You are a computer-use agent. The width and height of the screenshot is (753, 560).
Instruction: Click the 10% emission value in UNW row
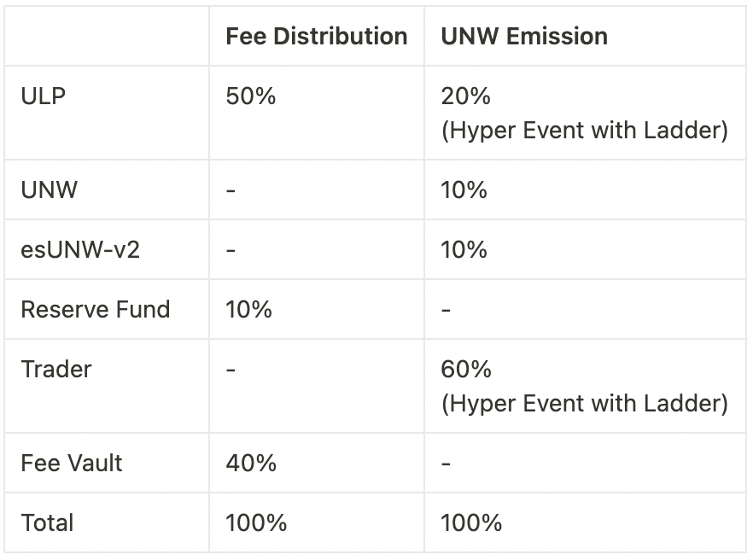464,190
